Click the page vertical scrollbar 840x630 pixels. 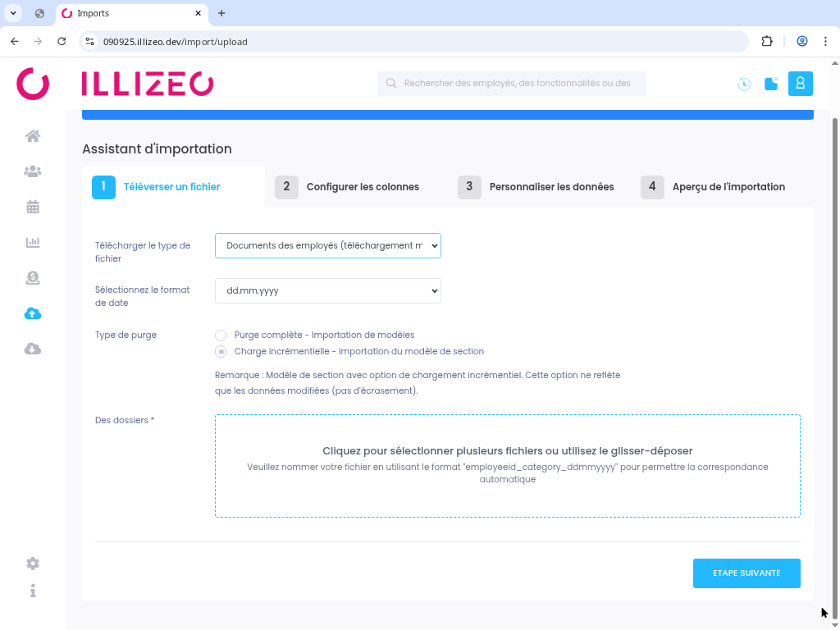[835, 328]
